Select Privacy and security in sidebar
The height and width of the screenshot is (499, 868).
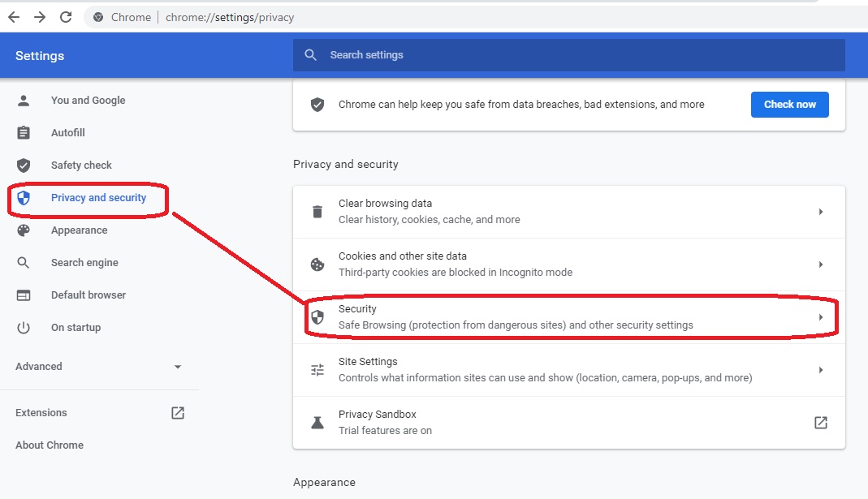point(98,197)
